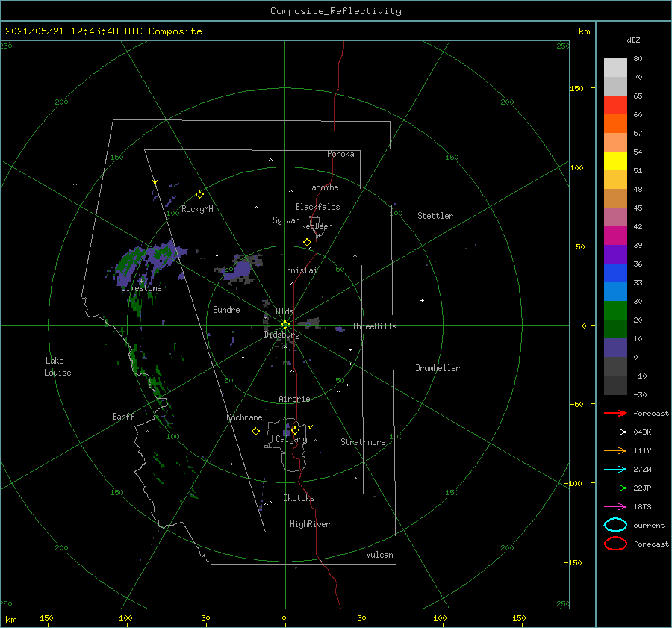The width and height of the screenshot is (672, 628).
Task: Click the Strathmore label
Action: tap(363, 442)
